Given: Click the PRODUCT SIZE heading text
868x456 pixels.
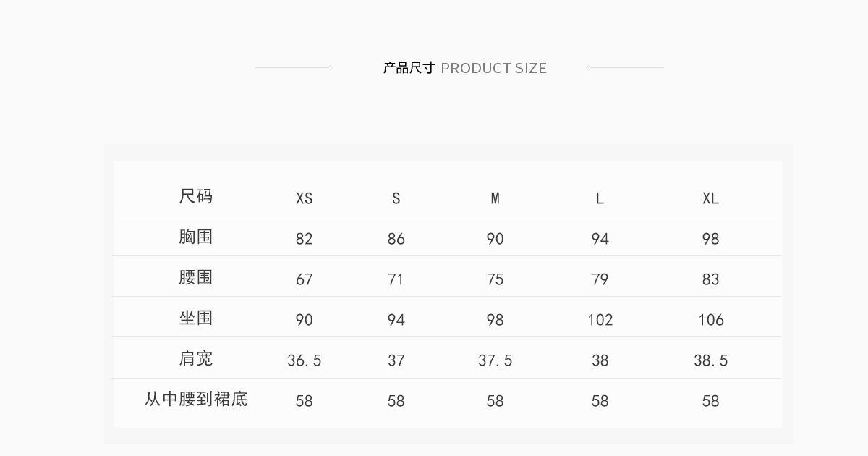Looking at the screenshot, I should pos(493,68).
